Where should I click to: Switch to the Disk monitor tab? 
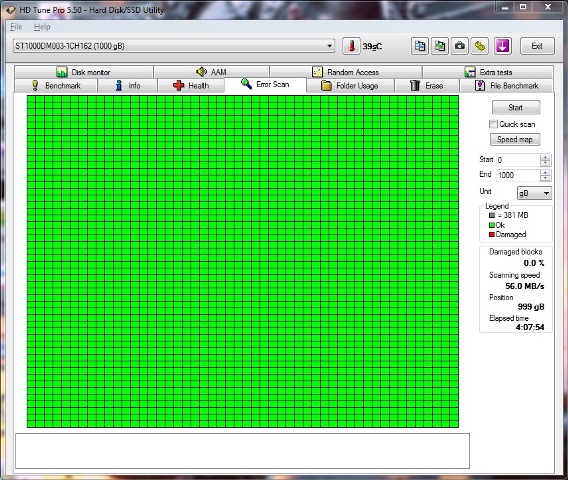[x=84, y=72]
